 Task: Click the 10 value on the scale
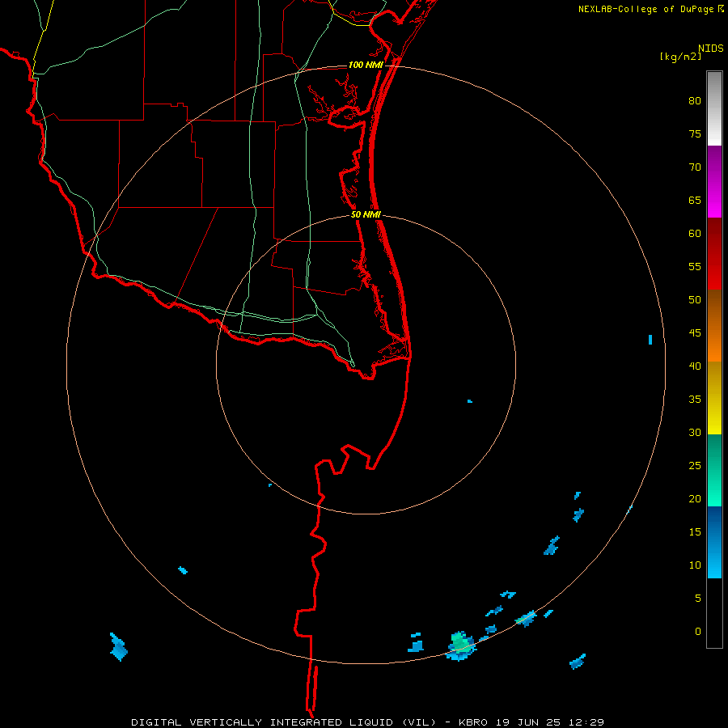[695, 565]
